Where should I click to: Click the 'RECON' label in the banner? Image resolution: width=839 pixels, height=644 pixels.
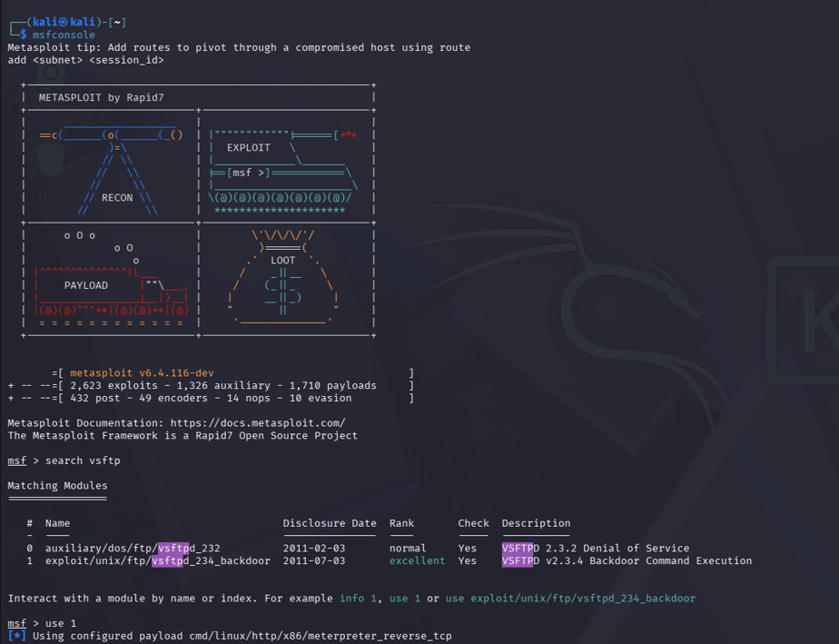click(117, 197)
